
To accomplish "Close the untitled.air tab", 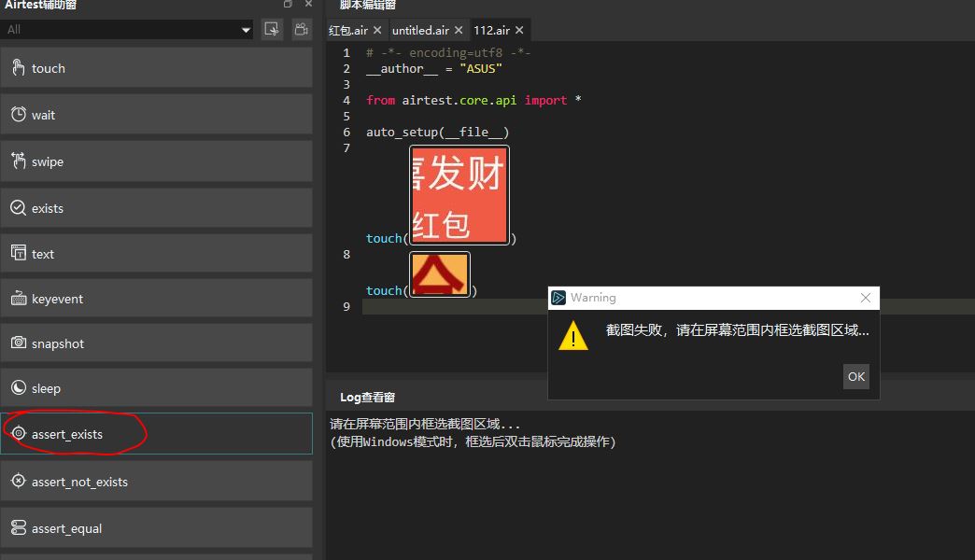I will (x=459, y=30).
